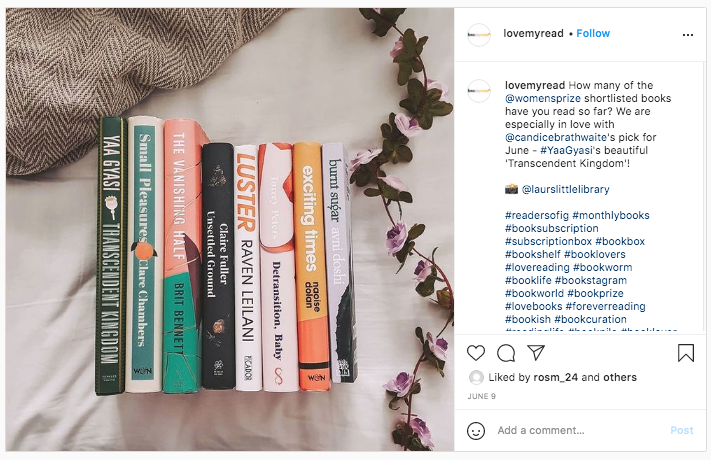711x460 pixels.
Task: Share post with the paper plane icon
Action: point(536,352)
